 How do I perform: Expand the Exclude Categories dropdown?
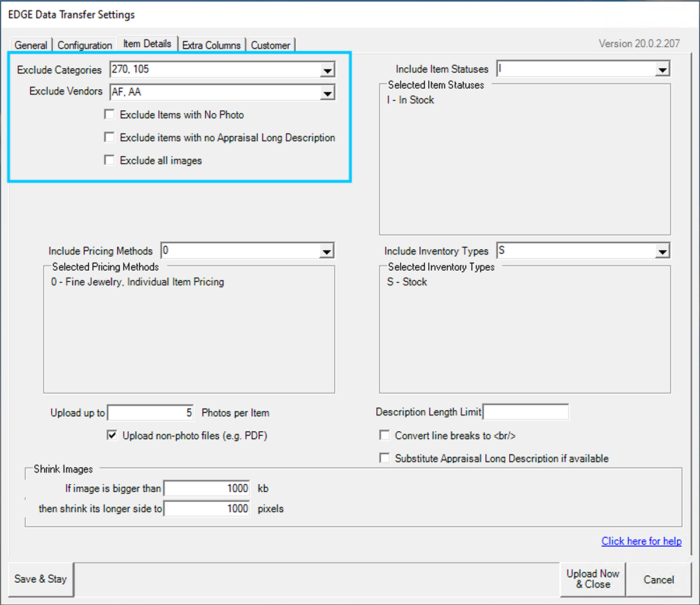(328, 71)
